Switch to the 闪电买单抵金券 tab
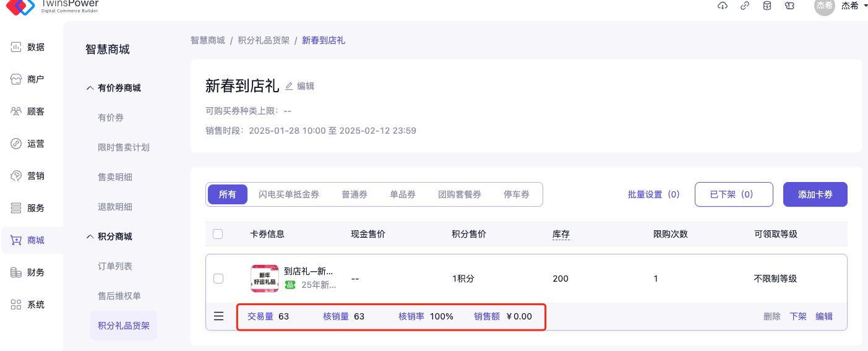Viewport: 868px width, 351px height. 289,194
